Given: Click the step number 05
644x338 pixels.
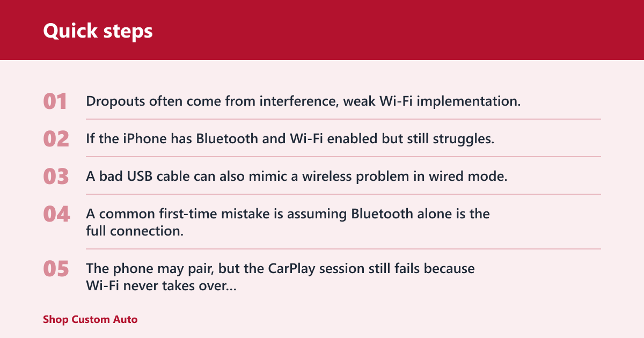Looking at the screenshot, I should [x=56, y=269].
